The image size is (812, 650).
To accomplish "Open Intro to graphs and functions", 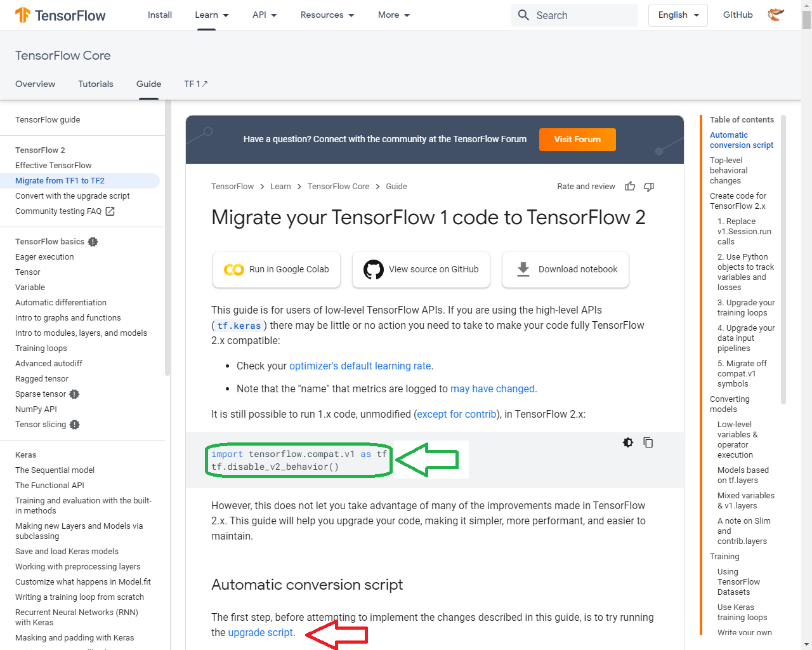I will pos(68,318).
